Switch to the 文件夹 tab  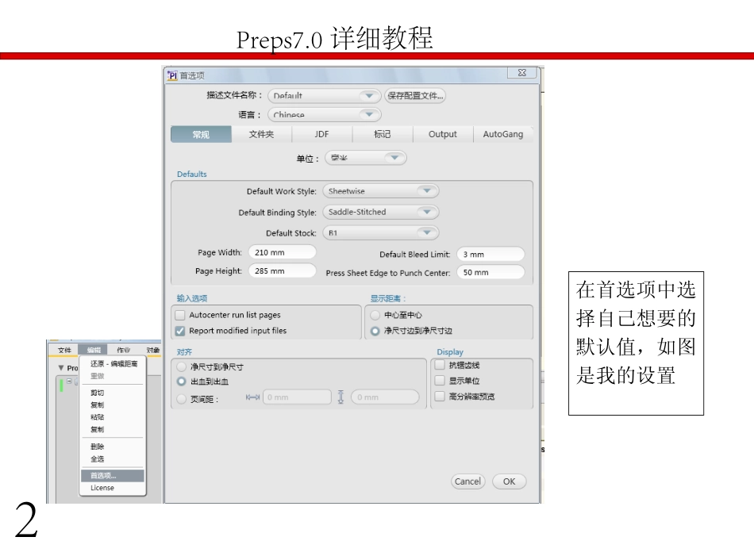coord(262,135)
